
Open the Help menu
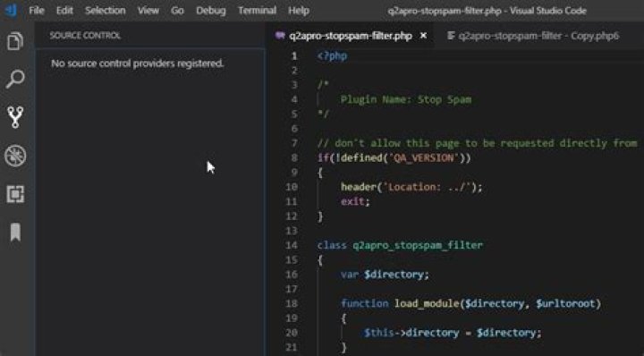pos(299,11)
